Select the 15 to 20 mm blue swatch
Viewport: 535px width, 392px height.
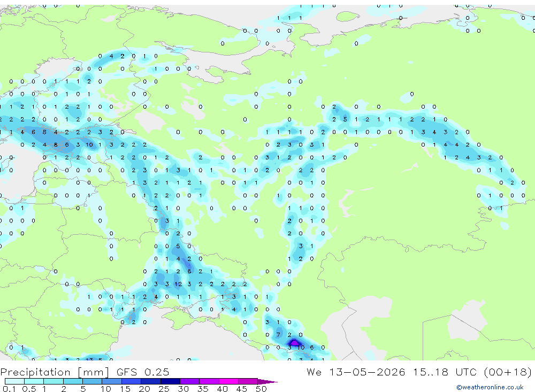coord(131,381)
